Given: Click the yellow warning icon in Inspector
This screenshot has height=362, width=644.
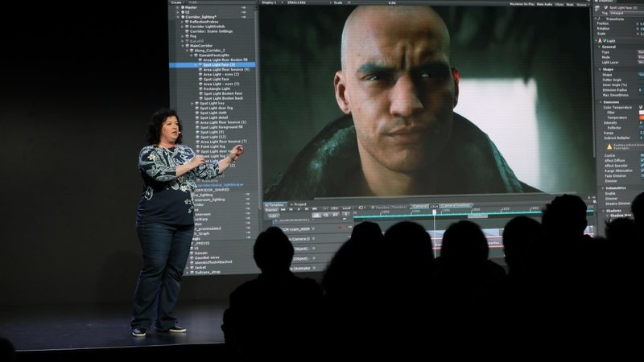Looking at the screenshot, I should coord(609,146).
